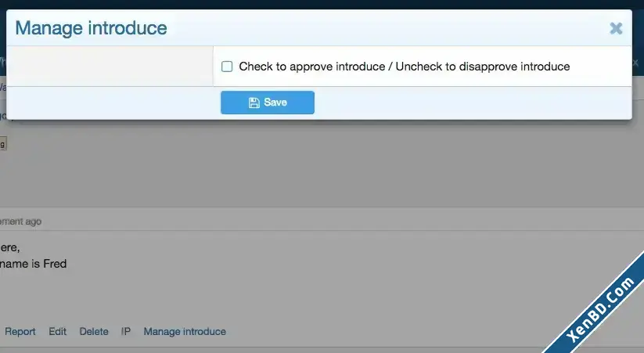Open the IP link in post actions
Screen dimensions: 644x353
[x=126, y=332]
